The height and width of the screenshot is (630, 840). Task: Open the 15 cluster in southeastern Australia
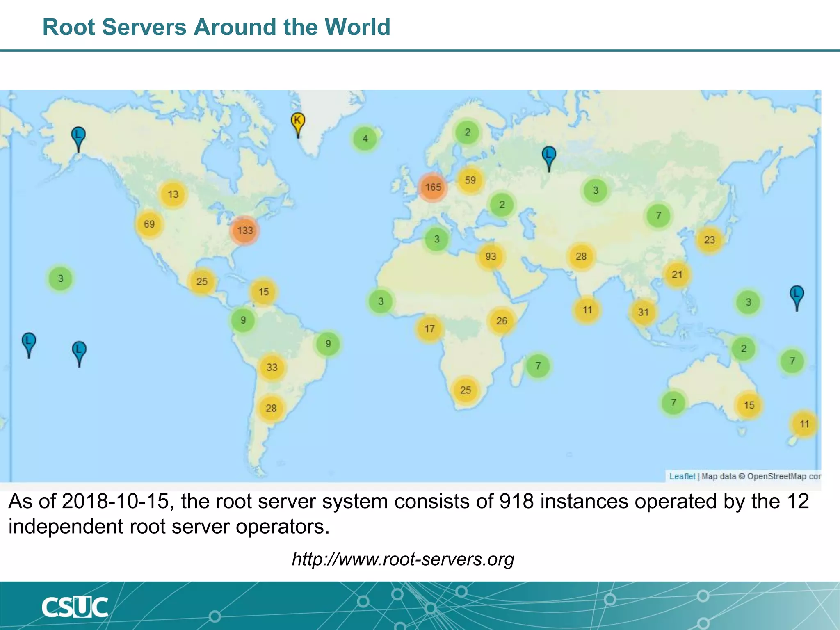(749, 405)
